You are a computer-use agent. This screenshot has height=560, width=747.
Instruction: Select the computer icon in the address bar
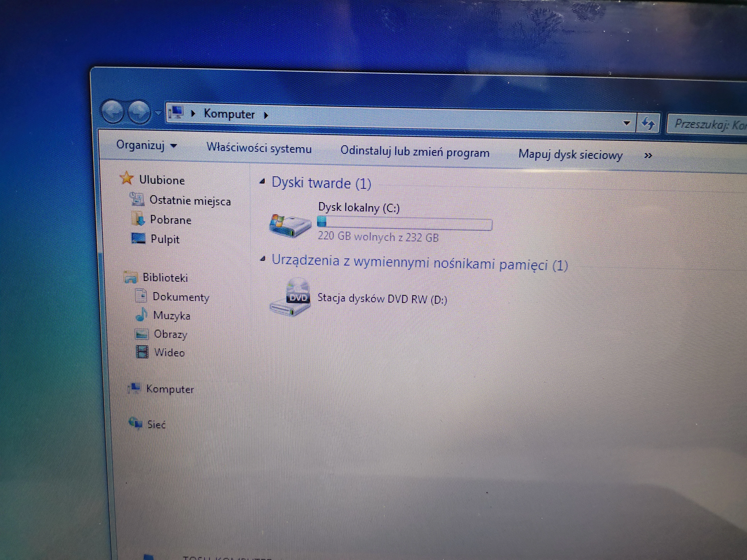[176, 112]
